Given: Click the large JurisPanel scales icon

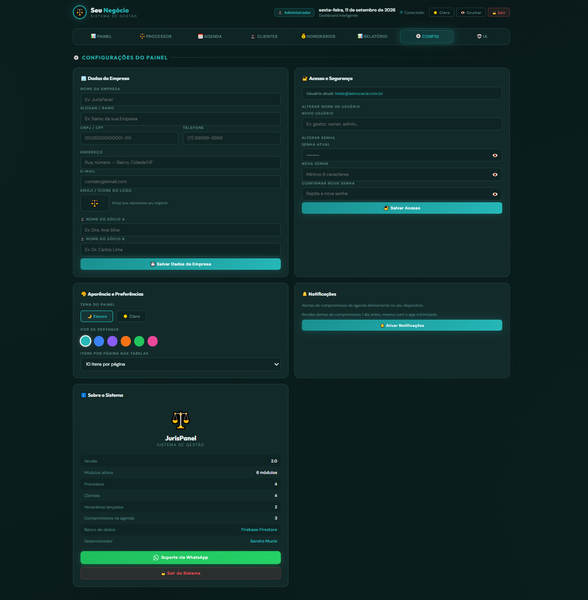Looking at the screenshot, I should click(x=181, y=420).
